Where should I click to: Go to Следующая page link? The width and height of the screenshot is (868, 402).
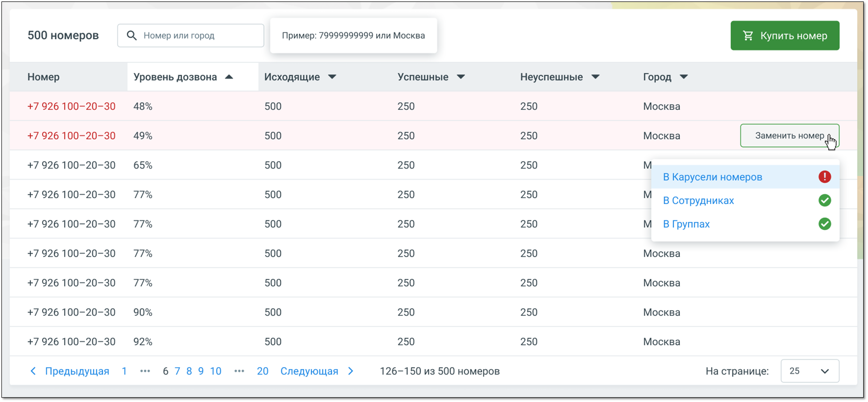pos(309,371)
